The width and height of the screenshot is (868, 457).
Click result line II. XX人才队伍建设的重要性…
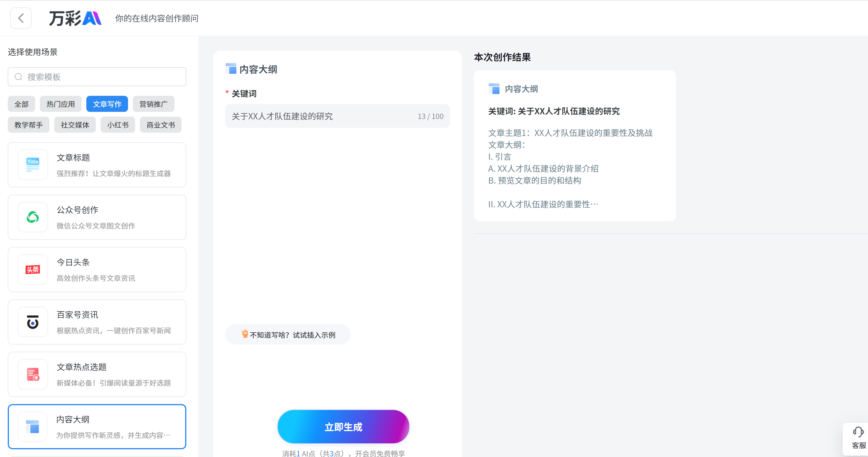pos(544,204)
